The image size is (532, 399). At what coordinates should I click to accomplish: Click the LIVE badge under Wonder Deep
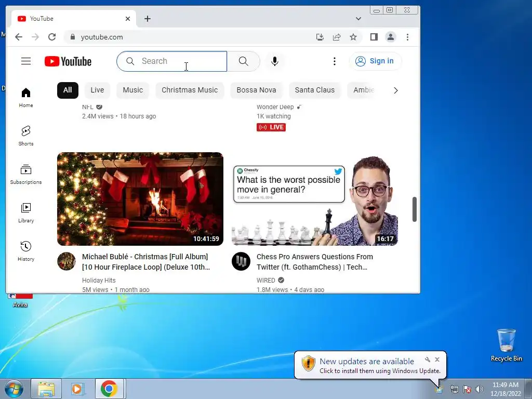point(271,127)
